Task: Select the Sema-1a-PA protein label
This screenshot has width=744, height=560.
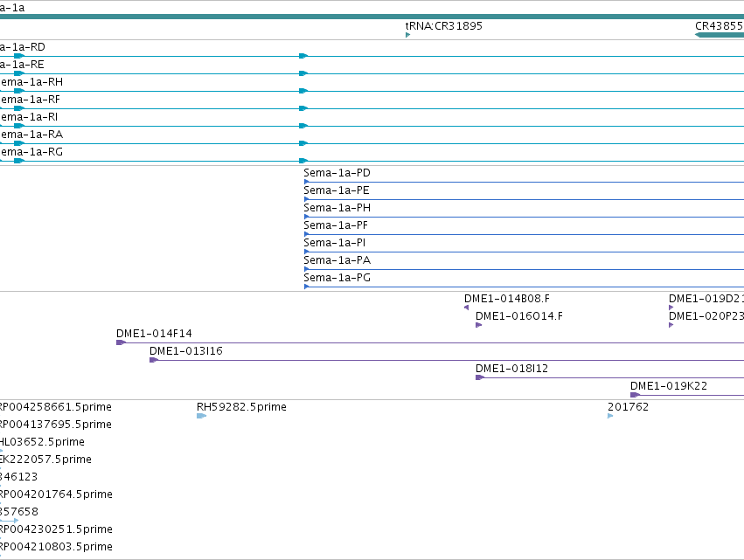Action: 337,261
